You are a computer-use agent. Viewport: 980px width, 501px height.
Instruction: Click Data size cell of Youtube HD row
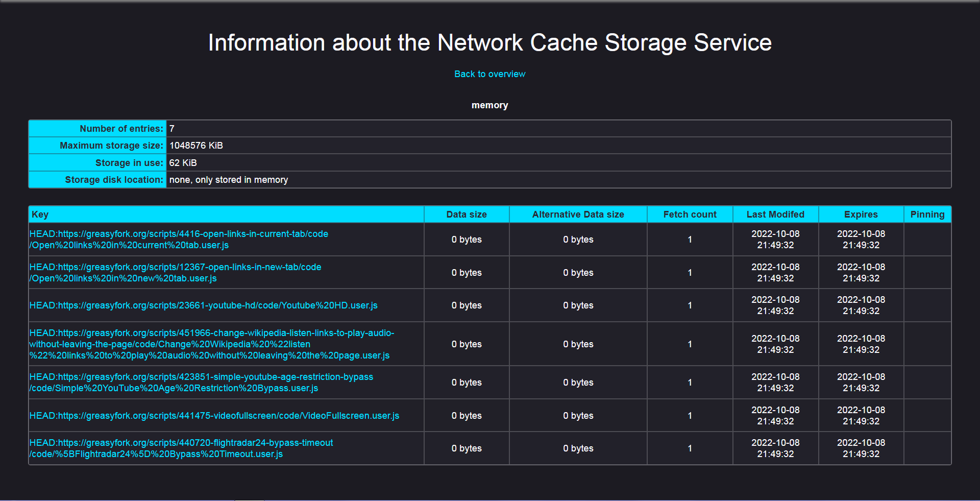pos(467,305)
